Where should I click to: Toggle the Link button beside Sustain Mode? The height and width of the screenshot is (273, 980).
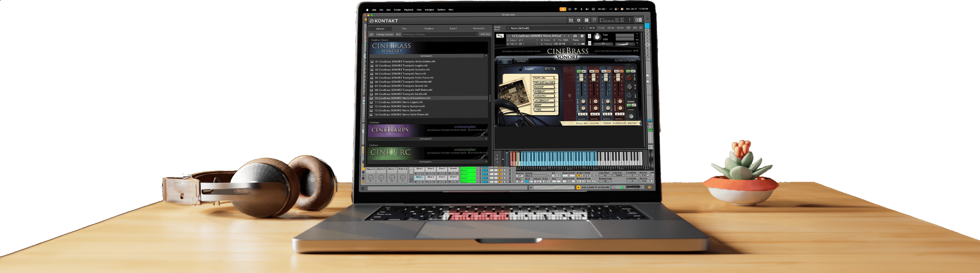click(x=595, y=176)
